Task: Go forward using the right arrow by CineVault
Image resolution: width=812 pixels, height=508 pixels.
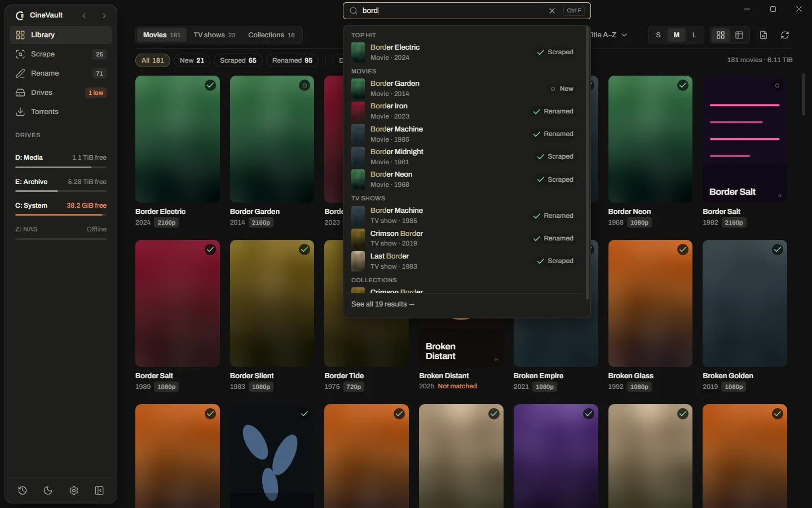Action: [x=104, y=16]
